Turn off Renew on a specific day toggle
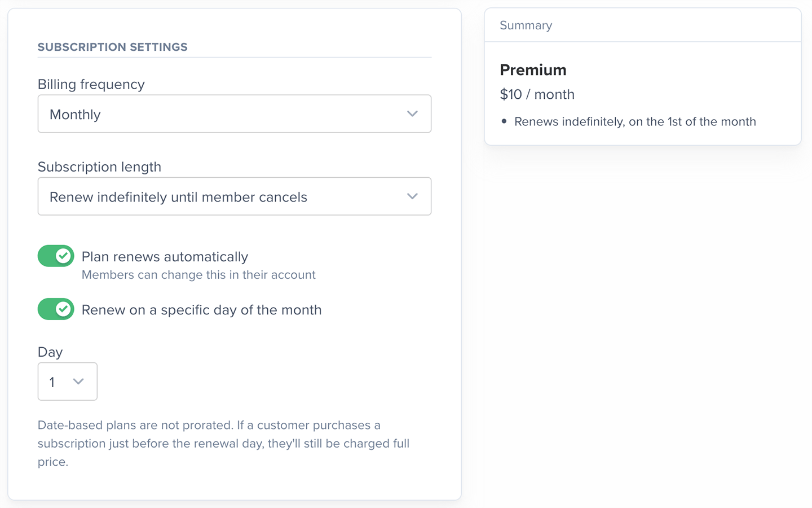The width and height of the screenshot is (812, 508). (56, 309)
